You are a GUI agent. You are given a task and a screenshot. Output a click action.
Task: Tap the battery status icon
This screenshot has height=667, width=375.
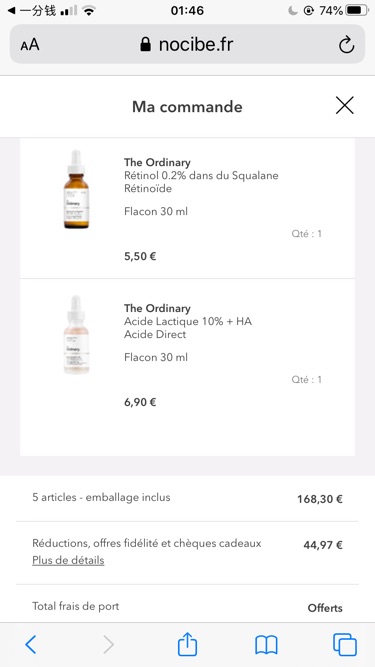click(357, 10)
